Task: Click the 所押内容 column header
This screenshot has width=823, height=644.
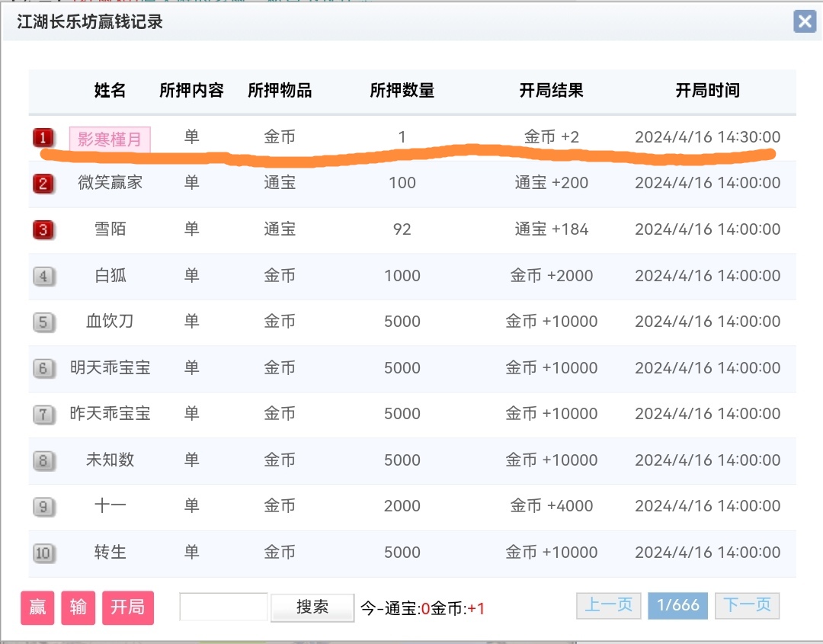Action: pos(191,90)
